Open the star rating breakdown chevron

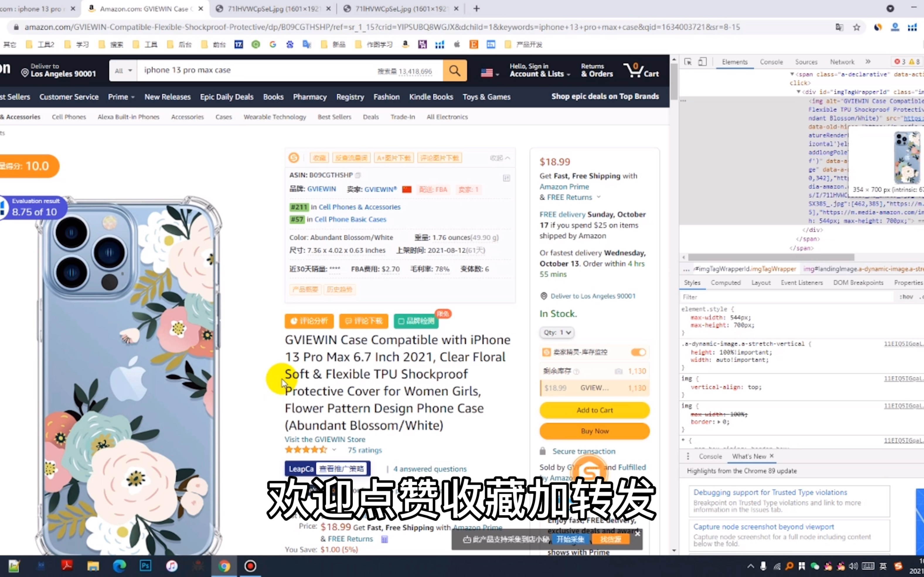(334, 450)
